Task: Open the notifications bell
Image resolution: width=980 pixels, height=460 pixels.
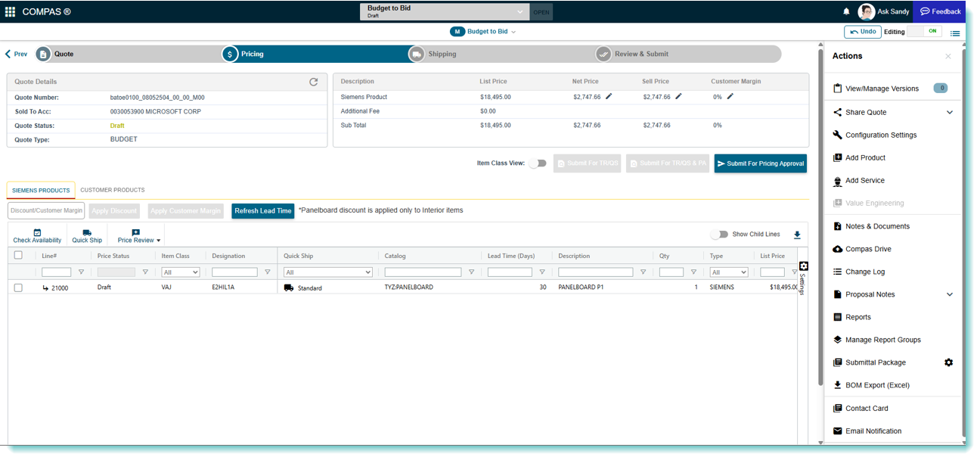Action: [846, 11]
